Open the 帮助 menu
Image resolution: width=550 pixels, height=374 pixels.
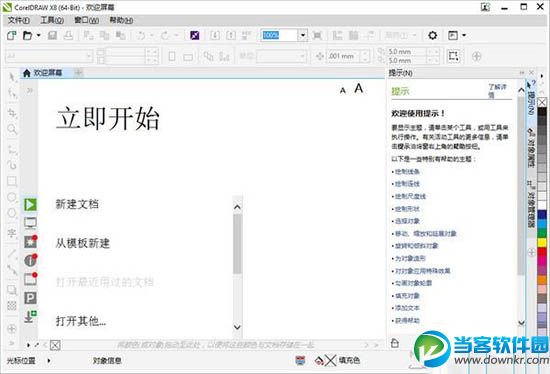tap(121, 20)
